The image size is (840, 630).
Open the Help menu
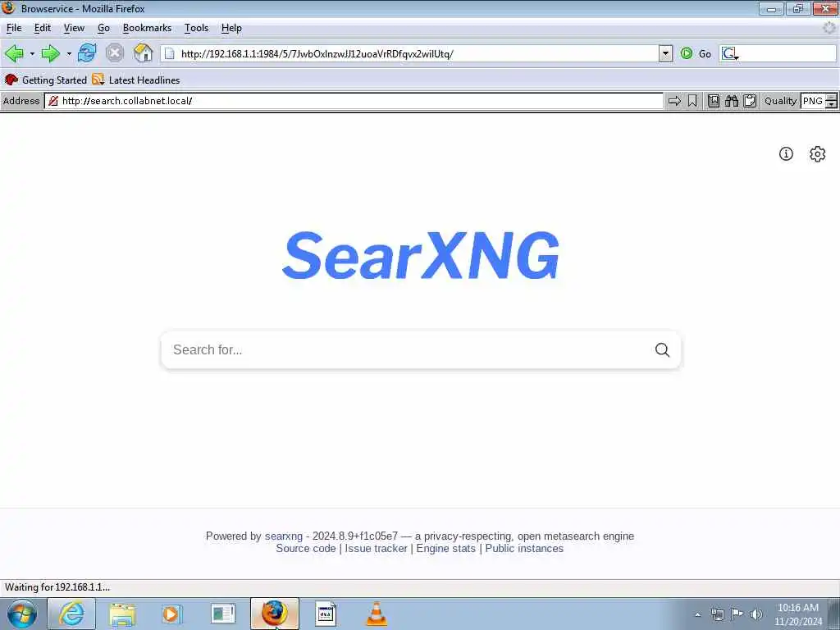(231, 28)
